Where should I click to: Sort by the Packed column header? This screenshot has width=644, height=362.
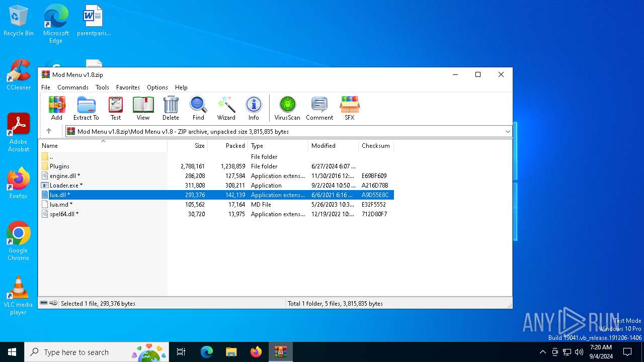(x=228, y=146)
